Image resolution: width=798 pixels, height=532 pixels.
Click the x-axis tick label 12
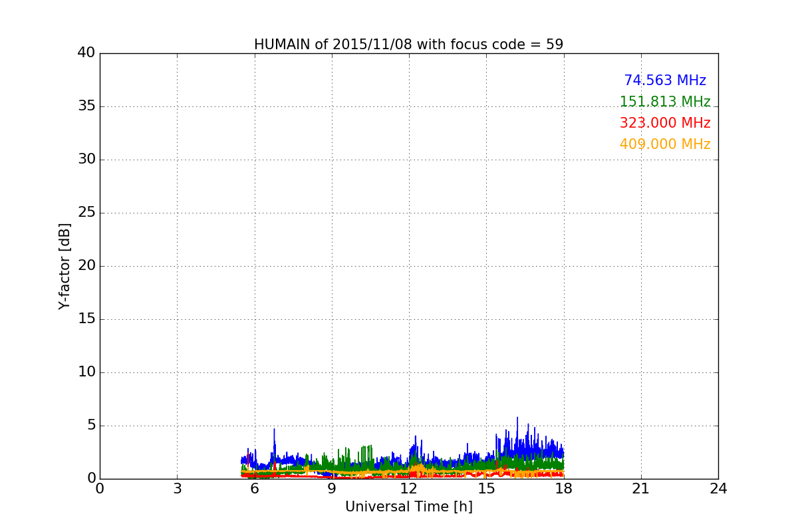[409, 489]
